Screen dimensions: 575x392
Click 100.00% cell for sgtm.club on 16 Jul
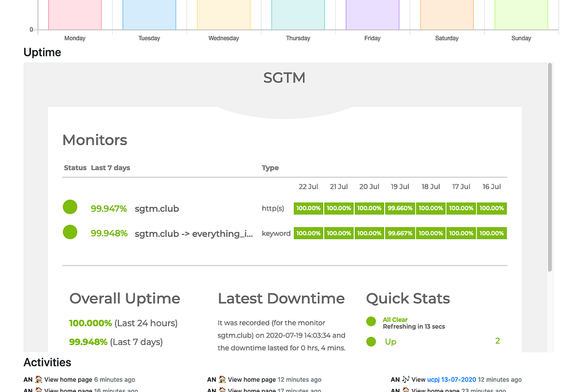coord(492,208)
